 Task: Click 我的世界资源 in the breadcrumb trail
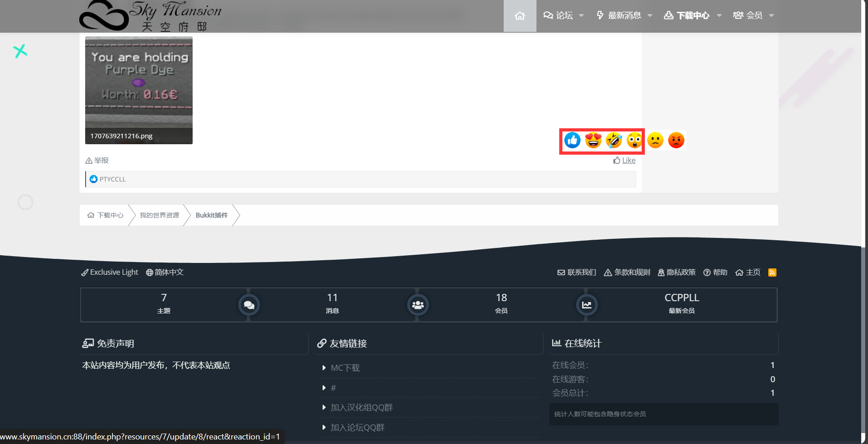tap(159, 215)
